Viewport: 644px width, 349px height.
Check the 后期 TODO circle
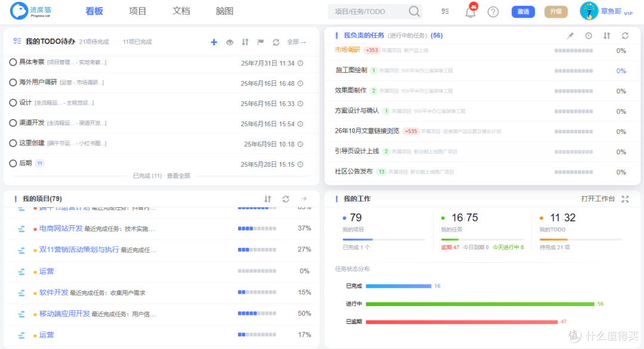coord(13,163)
